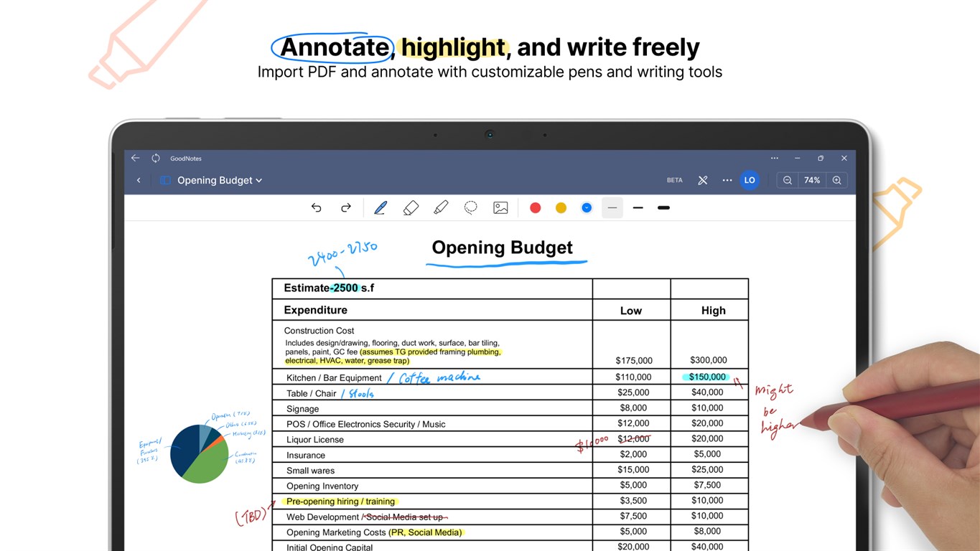Undo the last stroke
Image resolution: width=980 pixels, height=551 pixels.
[316, 208]
